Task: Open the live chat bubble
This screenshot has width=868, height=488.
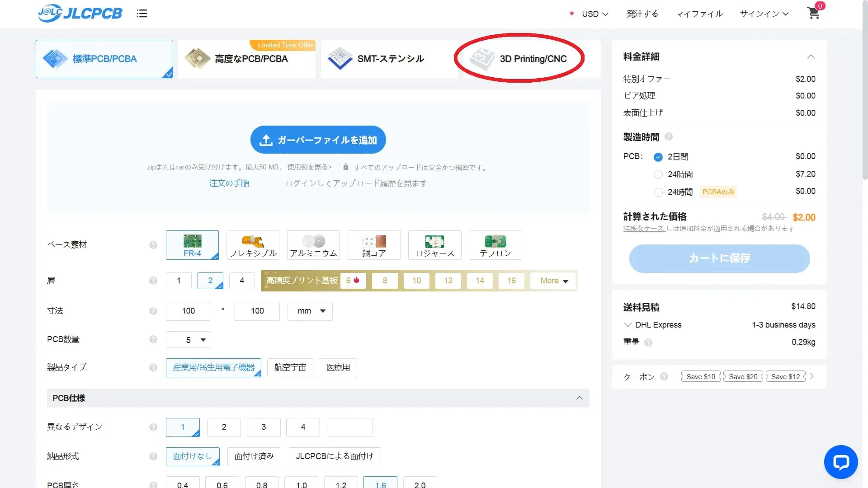Action: (840, 462)
